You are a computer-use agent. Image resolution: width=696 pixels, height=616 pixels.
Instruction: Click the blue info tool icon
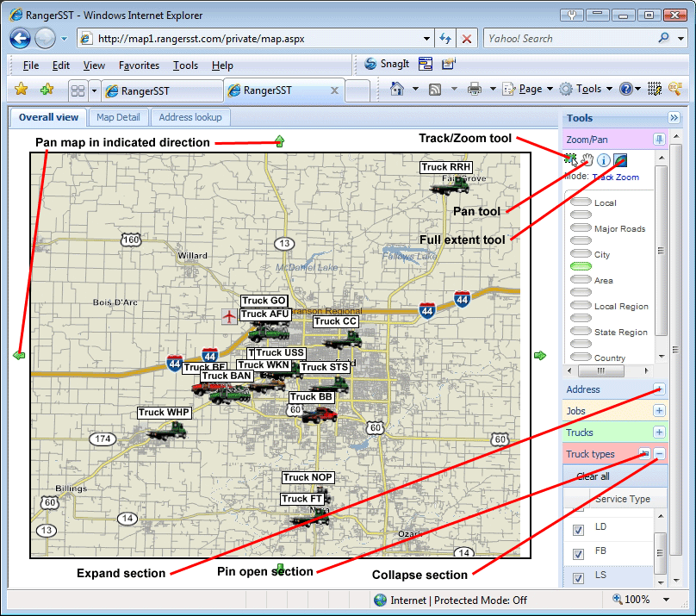604,160
